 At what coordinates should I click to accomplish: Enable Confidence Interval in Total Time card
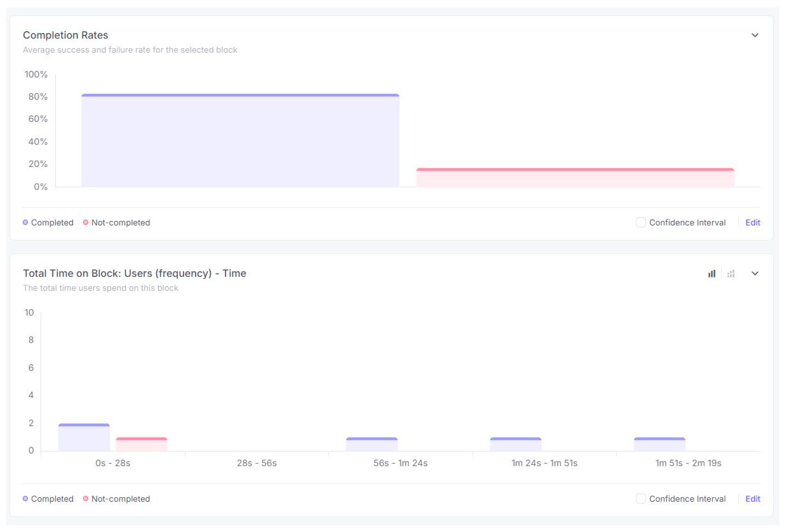pos(640,499)
